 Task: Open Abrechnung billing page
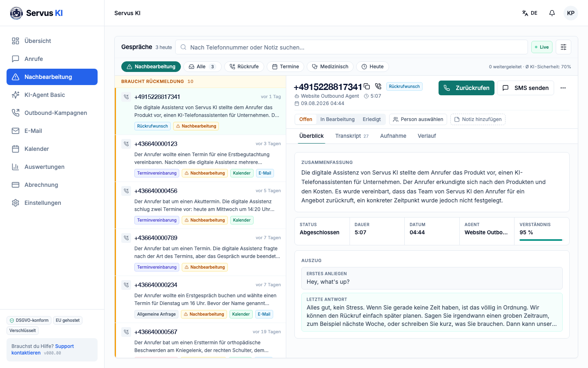52,185
